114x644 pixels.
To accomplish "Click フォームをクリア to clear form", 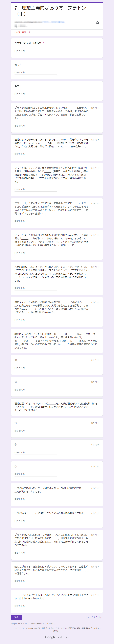I will [93, 617].
